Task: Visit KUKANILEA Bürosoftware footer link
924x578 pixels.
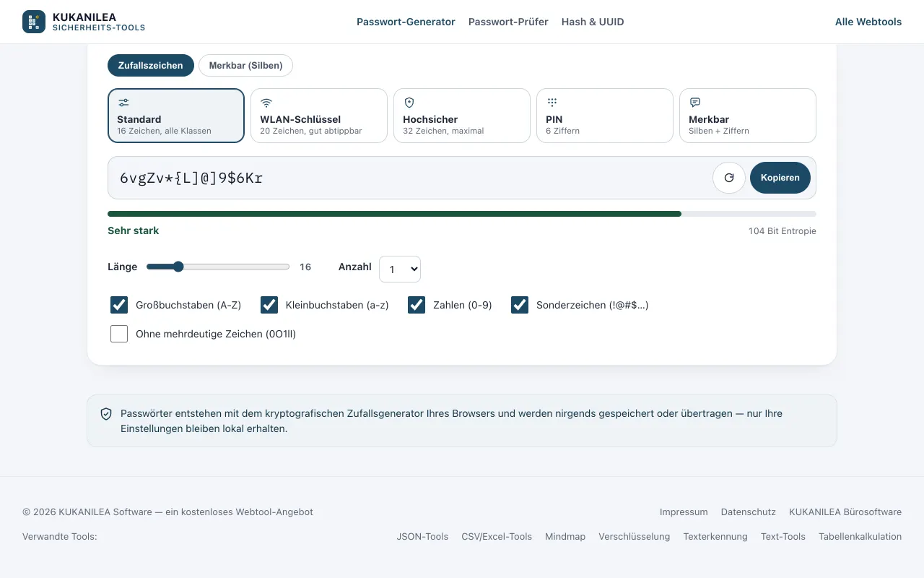Action: 845,512
